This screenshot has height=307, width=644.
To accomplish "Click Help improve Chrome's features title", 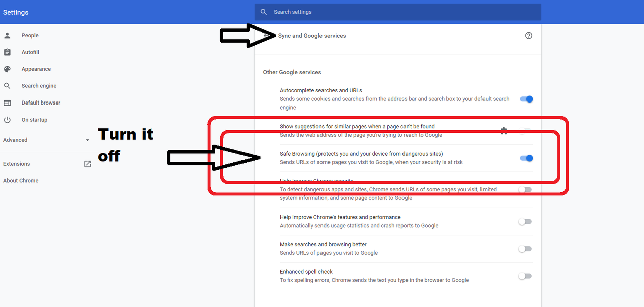I will pyautogui.click(x=340, y=217).
